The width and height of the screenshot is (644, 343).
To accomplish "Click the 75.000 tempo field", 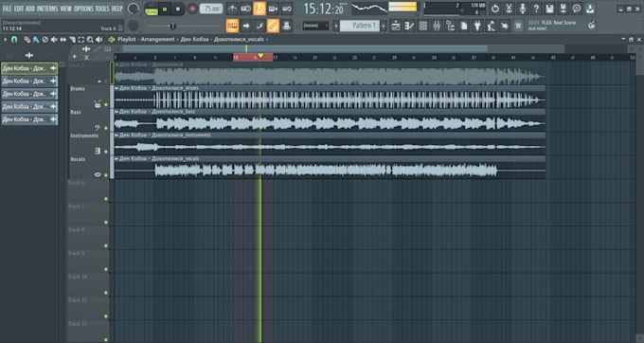I will [211, 9].
